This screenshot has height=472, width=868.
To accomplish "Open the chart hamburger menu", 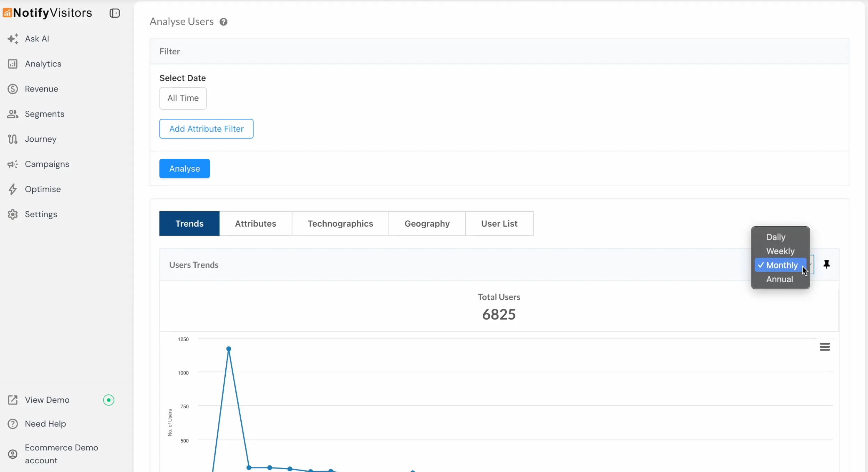I will point(825,347).
